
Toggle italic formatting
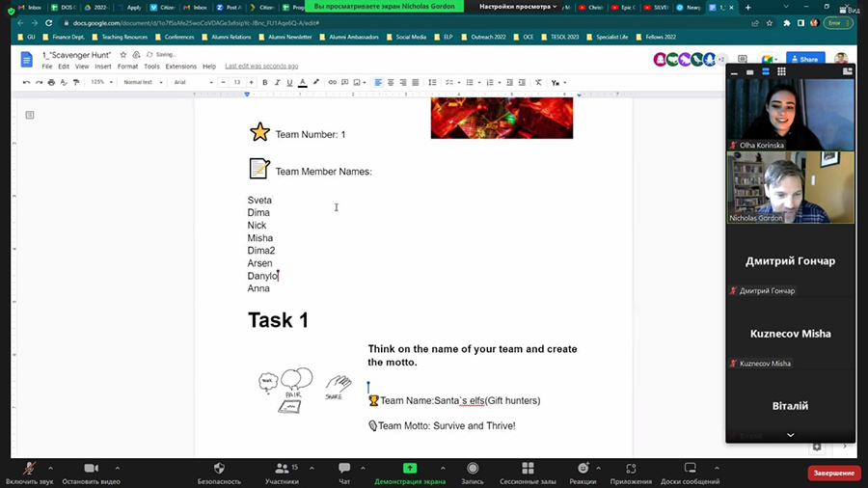click(x=278, y=82)
